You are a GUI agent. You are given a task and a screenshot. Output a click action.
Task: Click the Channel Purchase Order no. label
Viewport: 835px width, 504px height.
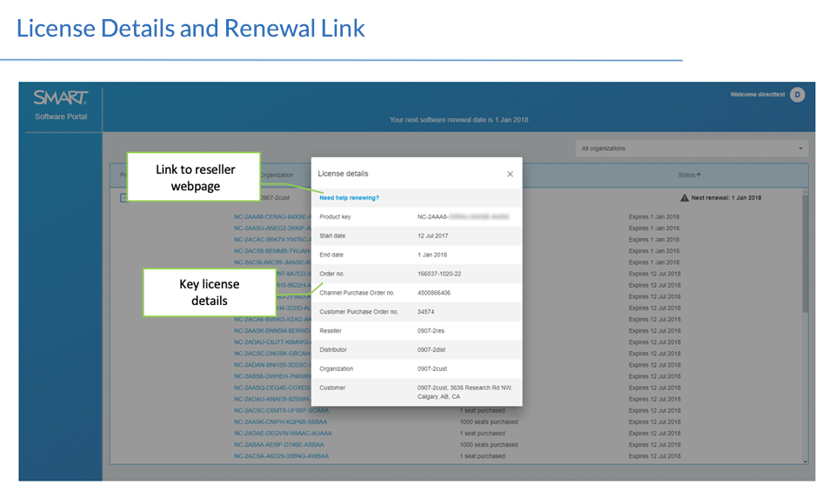coord(357,293)
